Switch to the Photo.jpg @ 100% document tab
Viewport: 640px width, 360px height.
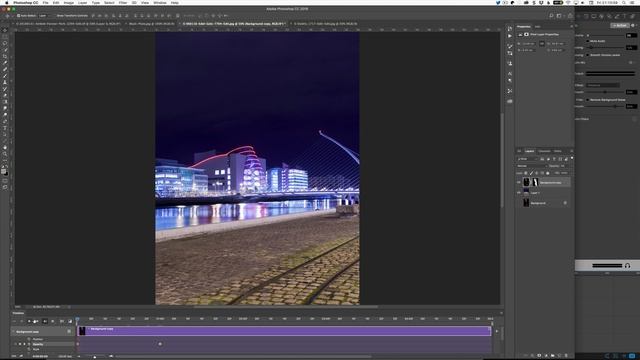[x=151, y=24]
